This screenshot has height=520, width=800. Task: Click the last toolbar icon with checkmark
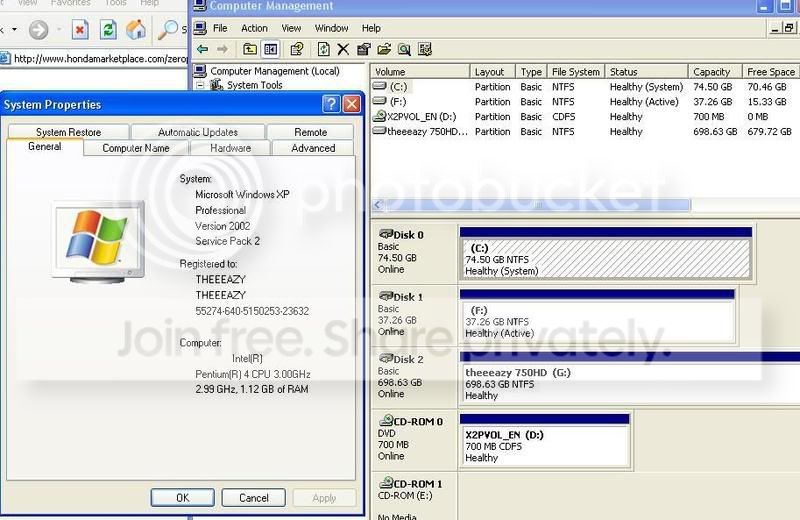point(424,49)
